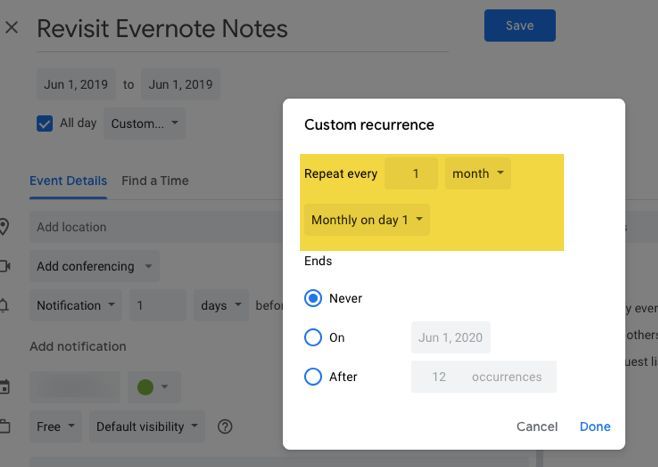Open the Free availability dropdown
Viewport: 658px width, 467px height.
point(55,427)
